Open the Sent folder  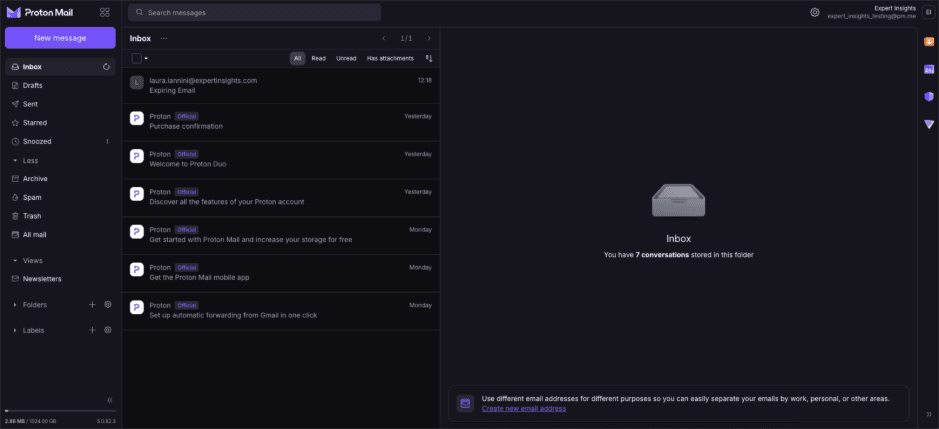(60, 104)
